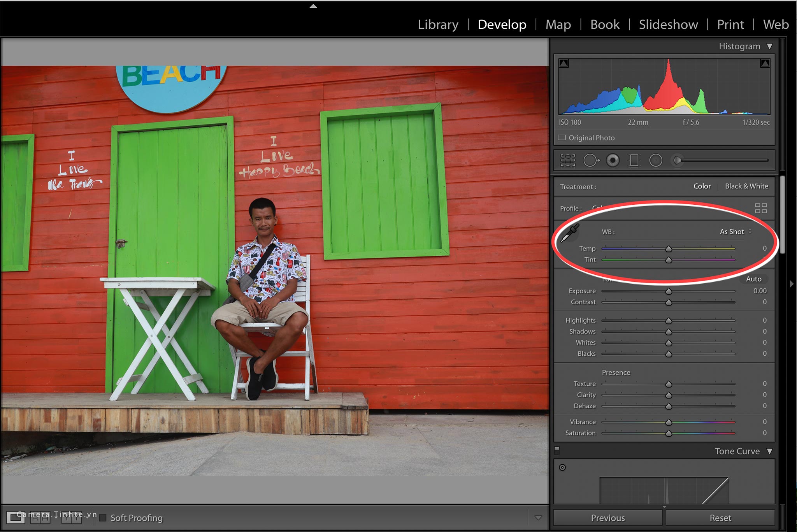Open the Slideshow module

tap(668, 25)
